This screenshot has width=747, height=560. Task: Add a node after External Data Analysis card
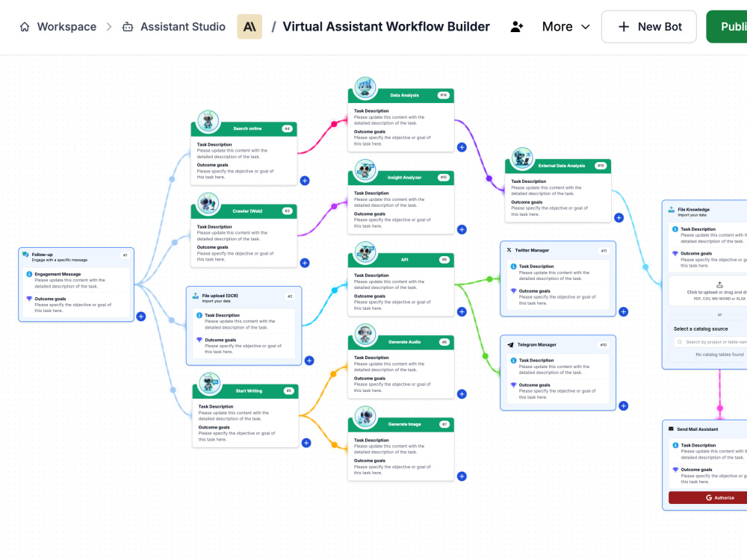(619, 217)
